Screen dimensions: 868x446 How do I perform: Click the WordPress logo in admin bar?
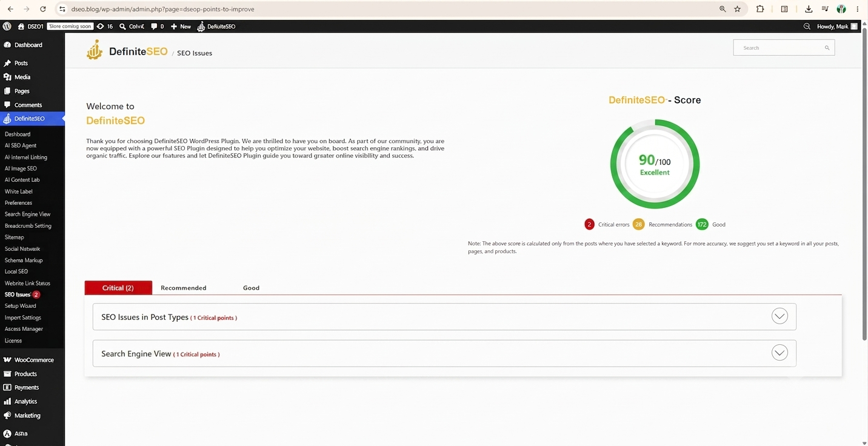(x=7, y=27)
